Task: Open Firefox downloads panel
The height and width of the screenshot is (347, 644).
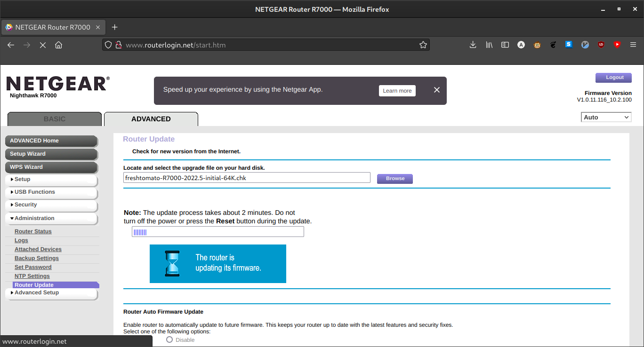Action: tap(473, 45)
